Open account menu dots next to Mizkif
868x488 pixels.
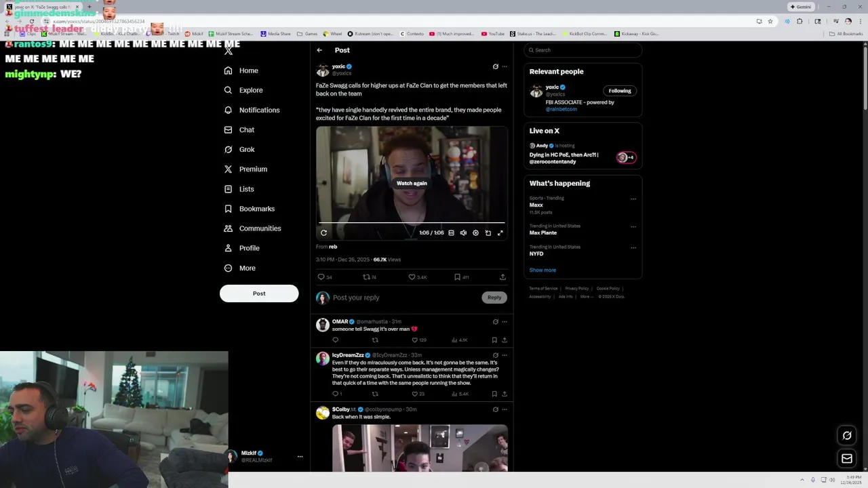[x=300, y=457]
